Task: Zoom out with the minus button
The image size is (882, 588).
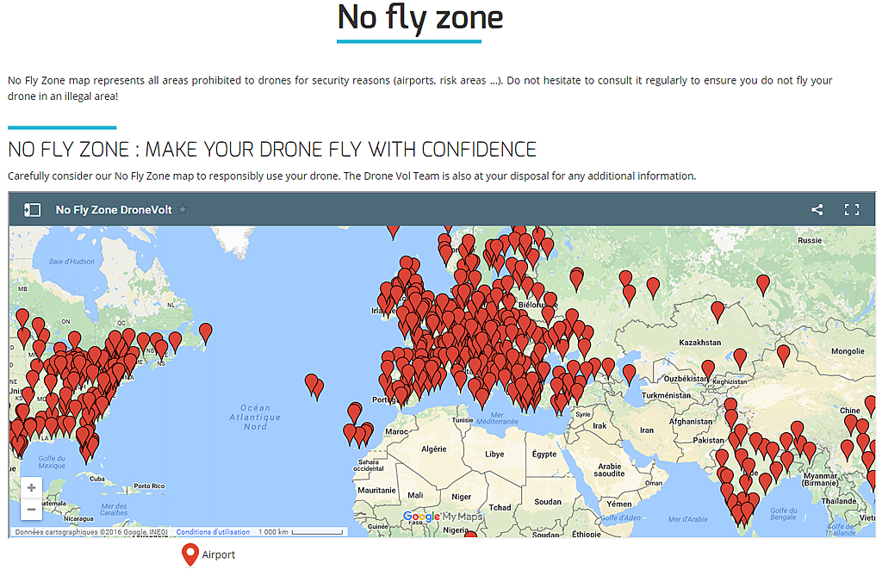Action: pos(32,510)
